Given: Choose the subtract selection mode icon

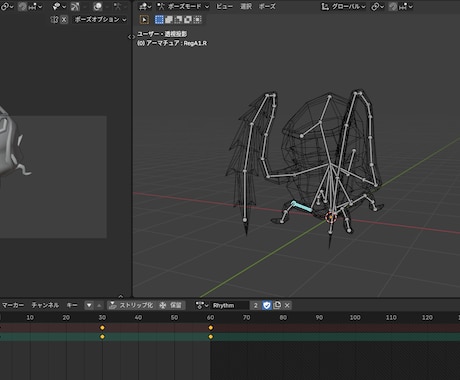Looking at the screenshot, I should (178, 20).
